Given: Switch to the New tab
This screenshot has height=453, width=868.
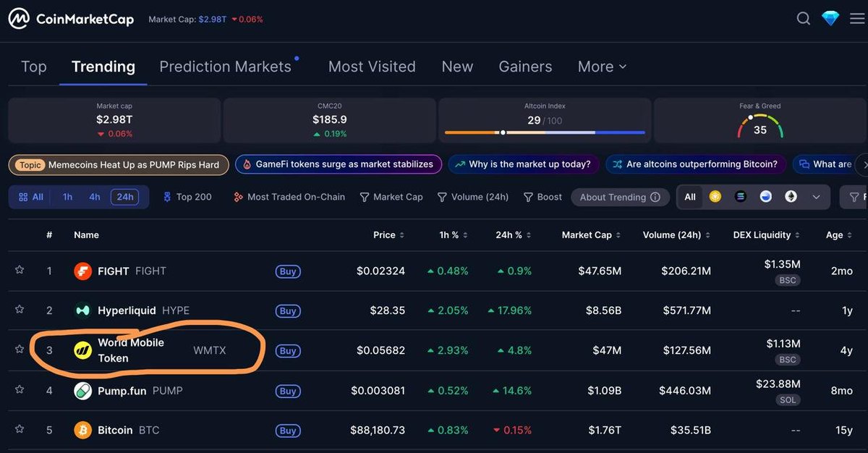Looking at the screenshot, I should coord(457,67).
